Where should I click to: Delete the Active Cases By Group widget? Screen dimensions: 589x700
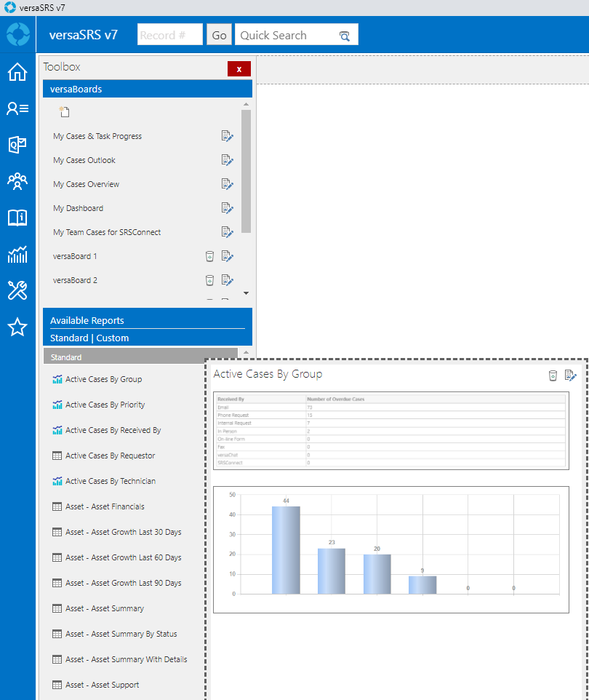[x=553, y=376]
